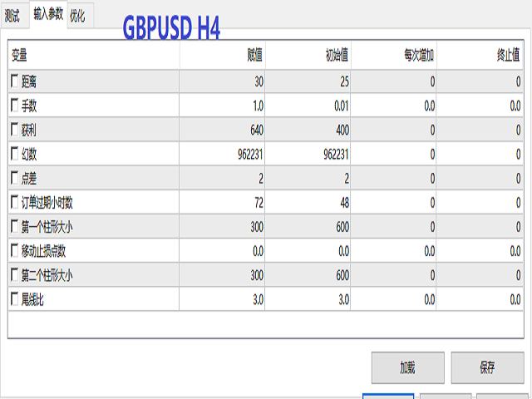Enable the 第二个柱形大小 checkbox

(15, 275)
